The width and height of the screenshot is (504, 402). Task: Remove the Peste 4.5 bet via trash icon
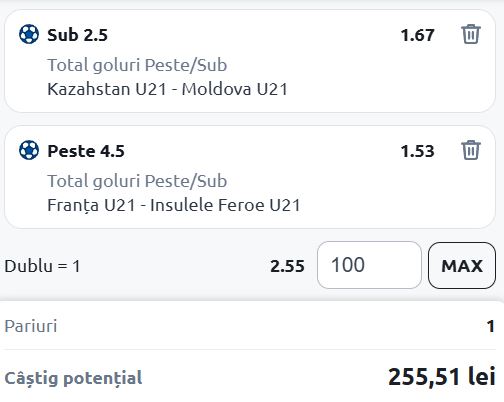pos(471,150)
